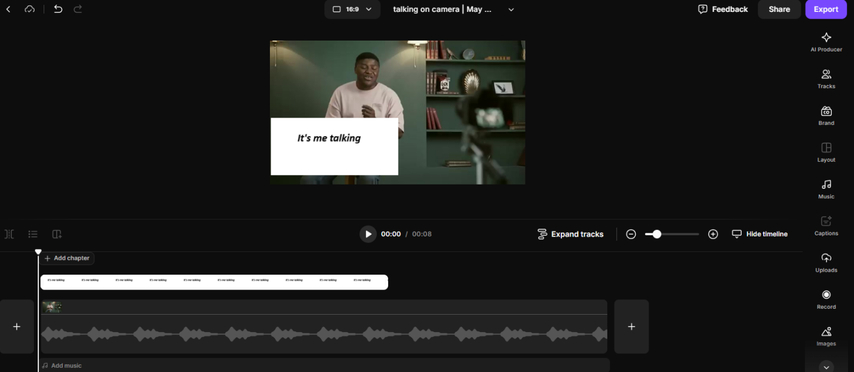Open the project title dropdown arrow
Screen dimensions: 854x372
(x=511, y=9)
